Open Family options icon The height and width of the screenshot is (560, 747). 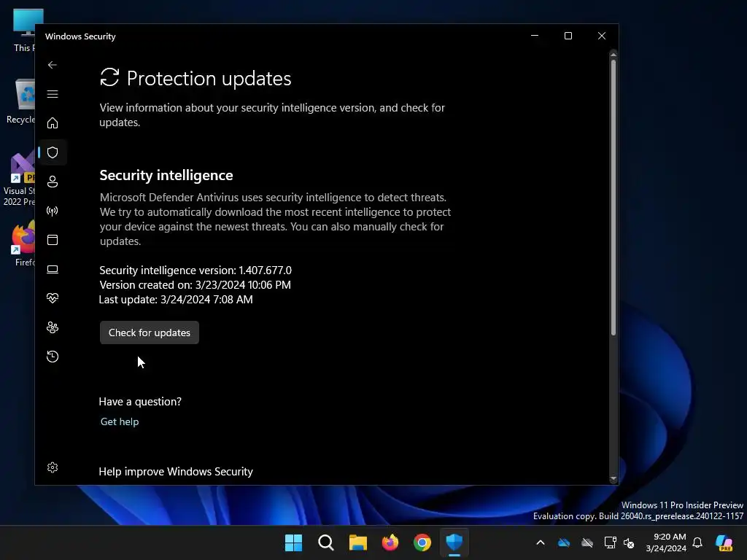tap(53, 327)
